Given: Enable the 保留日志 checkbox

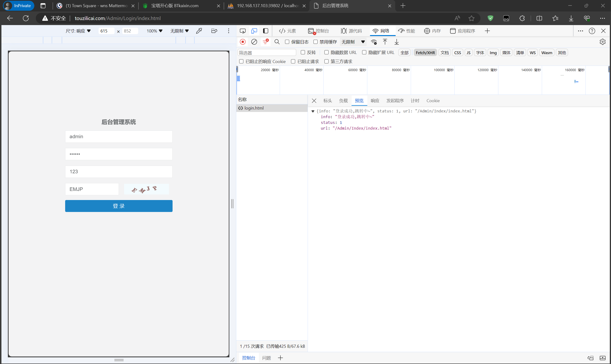Looking at the screenshot, I should [x=287, y=42].
